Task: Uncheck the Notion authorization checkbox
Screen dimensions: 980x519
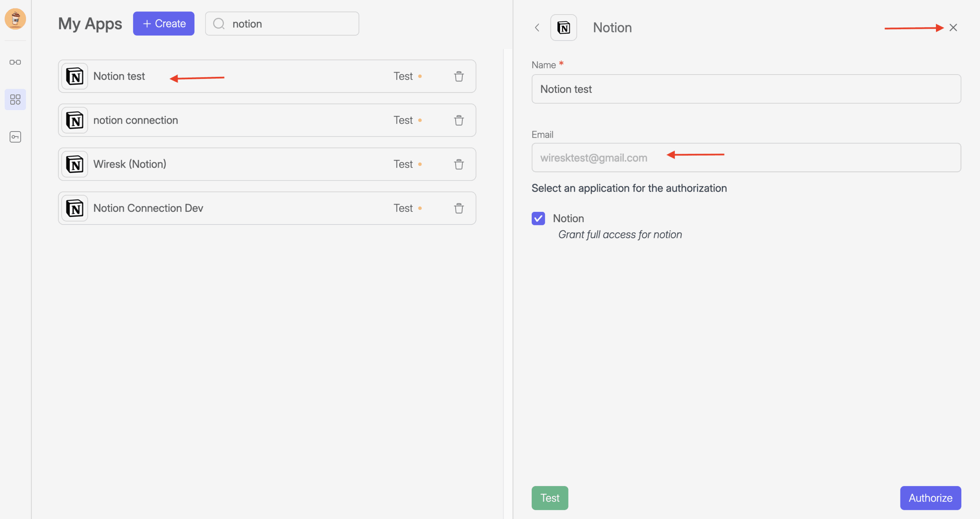Action: click(x=538, y=218)
